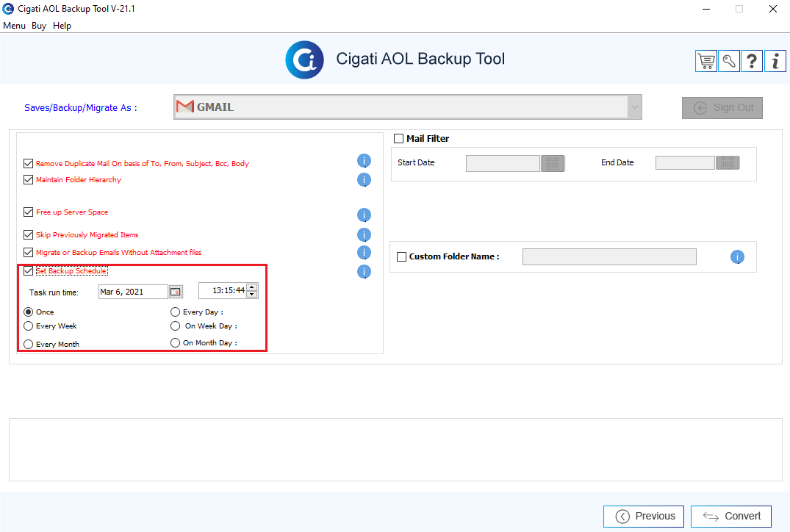This screenshot has width=790, height=532.
Task: Enable the Mail Filter checkbox
Action: pos(398,139)
